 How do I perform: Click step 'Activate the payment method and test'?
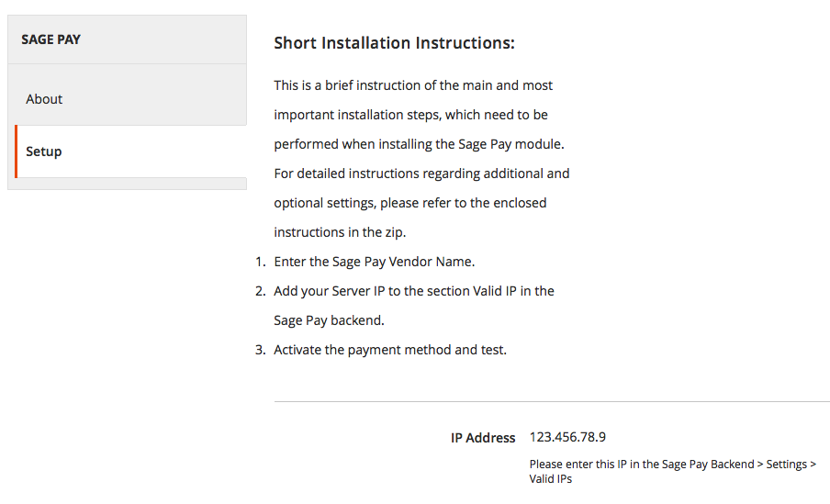[390, 350]
